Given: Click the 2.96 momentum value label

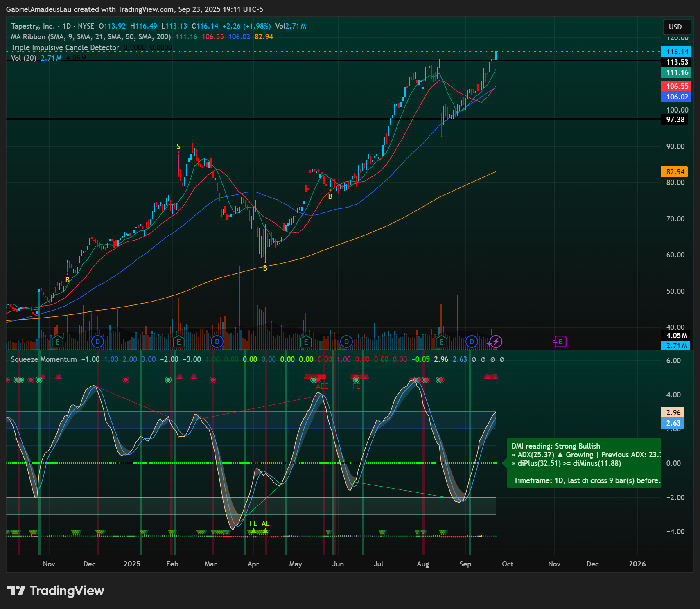Looking at the screenshot, I should 673,413.
